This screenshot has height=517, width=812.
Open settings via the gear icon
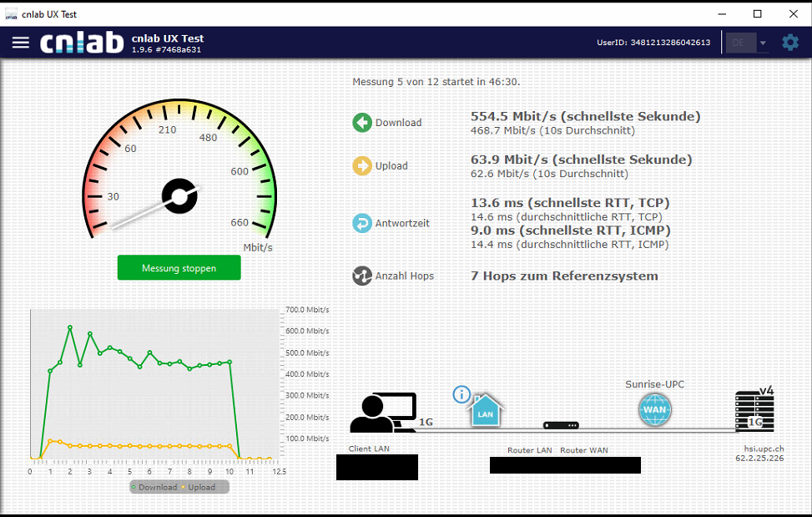[x=789, y=43]
